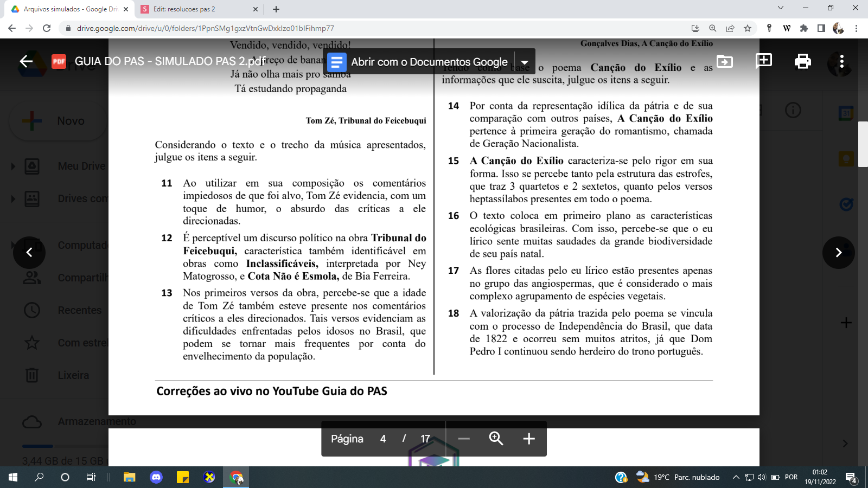Expand the open-with dropdown arrow

525,62
